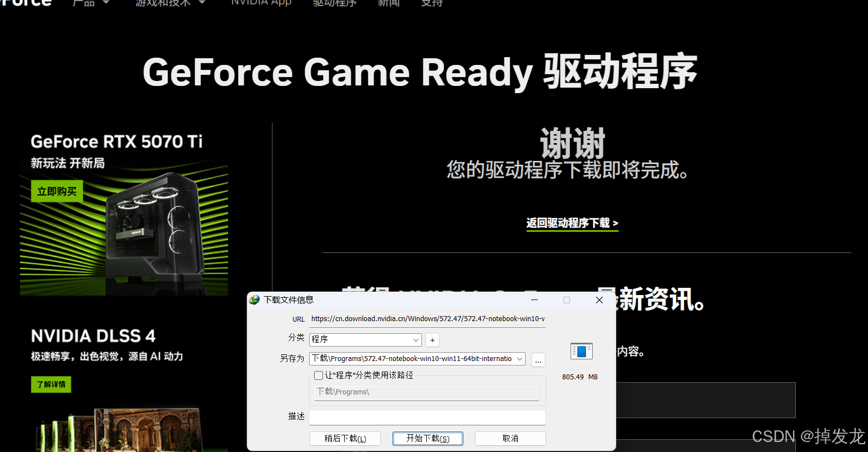The height and width of the screenshot is (452, 868).
Task: Open the DLSS 4 game scene thumbnail
Action: pyautogui.click(x=124, y=430)
